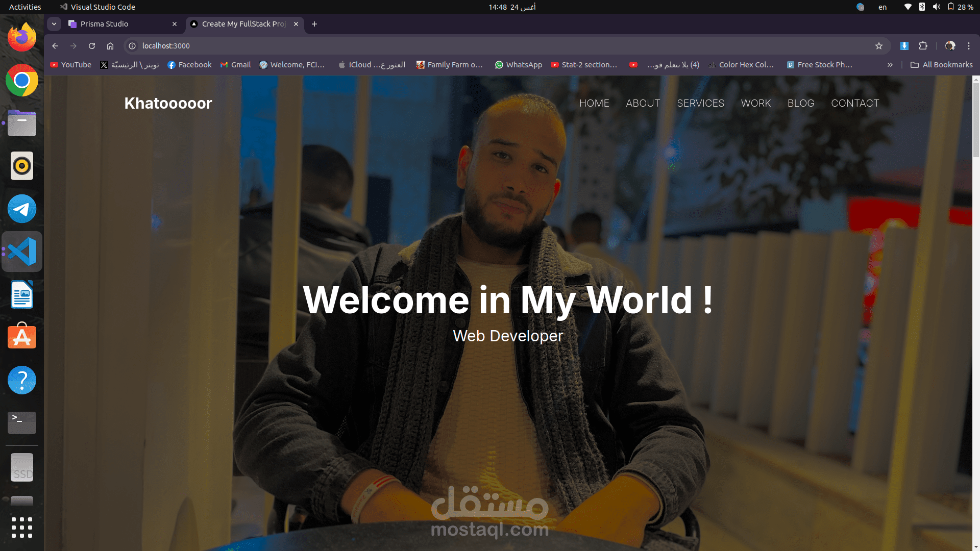Viewport: 980px width, 551px height.
Task: Open the Family Farm bookmark
Action: coord(449,65)
